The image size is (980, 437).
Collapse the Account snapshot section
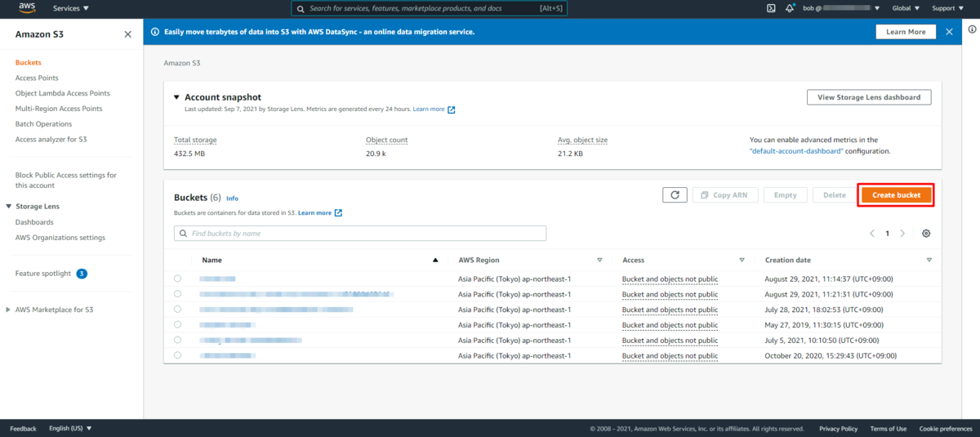point(177,97)
